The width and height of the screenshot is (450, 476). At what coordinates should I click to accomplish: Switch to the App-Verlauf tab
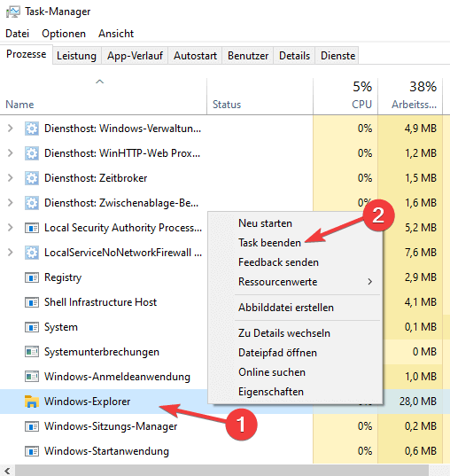pyautogui.click(x=135, y=56)
